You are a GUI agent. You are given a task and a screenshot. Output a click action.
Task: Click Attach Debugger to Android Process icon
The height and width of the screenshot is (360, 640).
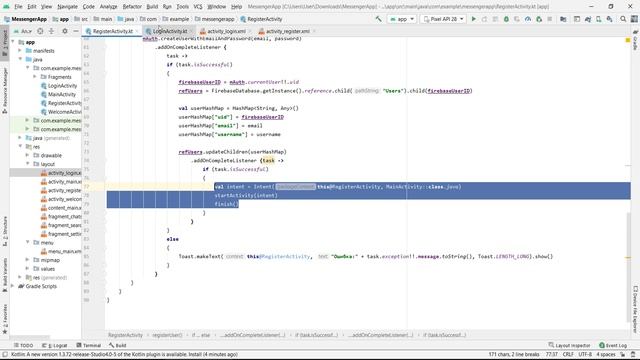click(x=539, y=19)
